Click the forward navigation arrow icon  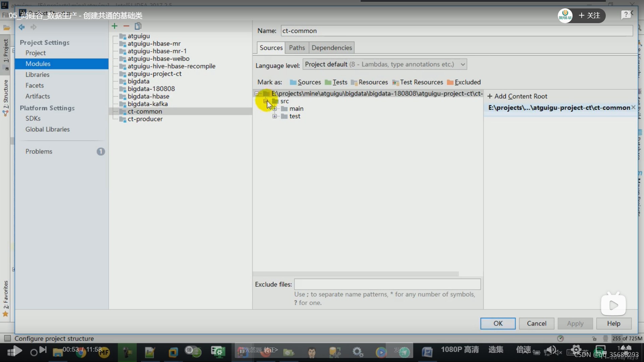[33, 27]
